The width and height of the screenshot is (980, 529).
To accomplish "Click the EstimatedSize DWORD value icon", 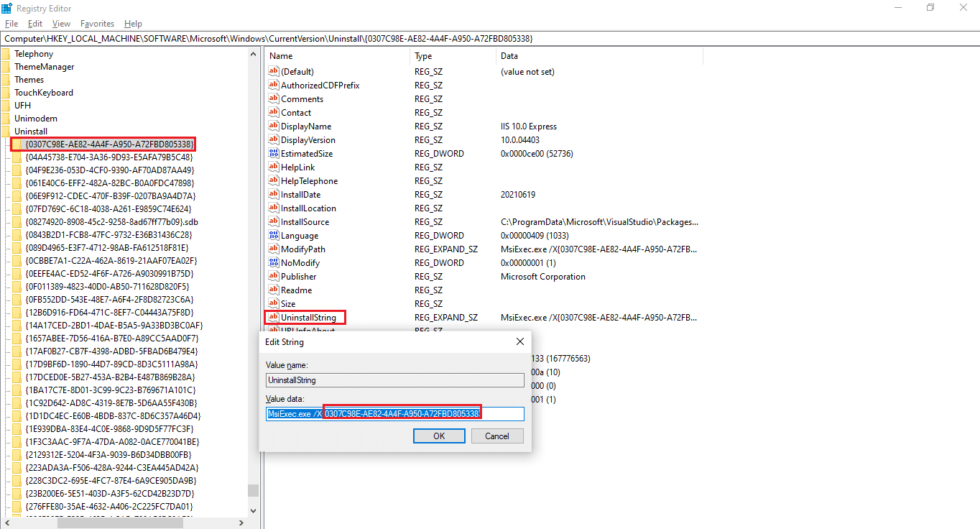I will click(x=273, y=154).
